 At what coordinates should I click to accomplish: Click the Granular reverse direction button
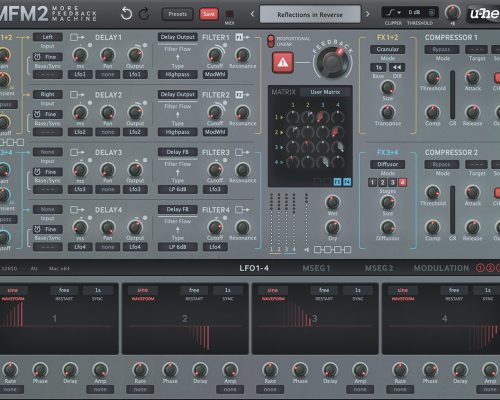click(x=397, y=67)
